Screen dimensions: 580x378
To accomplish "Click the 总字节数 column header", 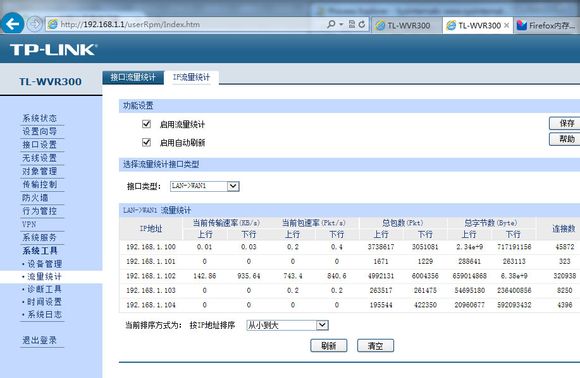I will click(491, 223).
